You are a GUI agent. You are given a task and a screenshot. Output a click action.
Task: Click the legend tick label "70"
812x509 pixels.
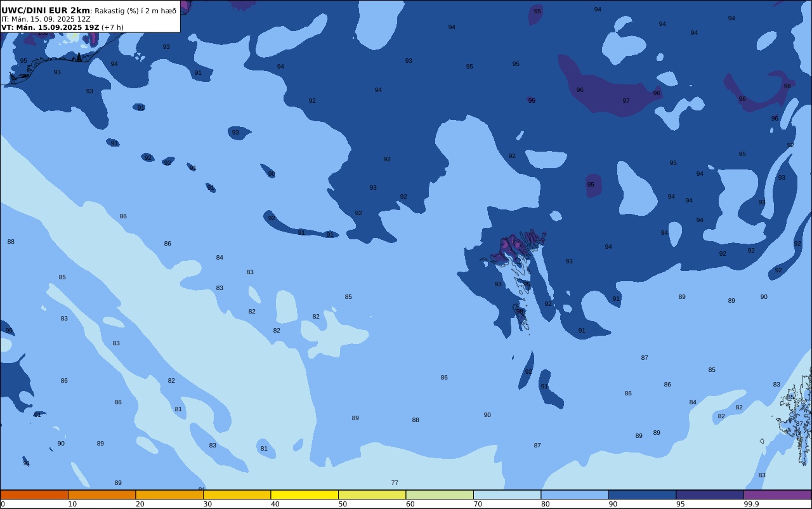478,504
